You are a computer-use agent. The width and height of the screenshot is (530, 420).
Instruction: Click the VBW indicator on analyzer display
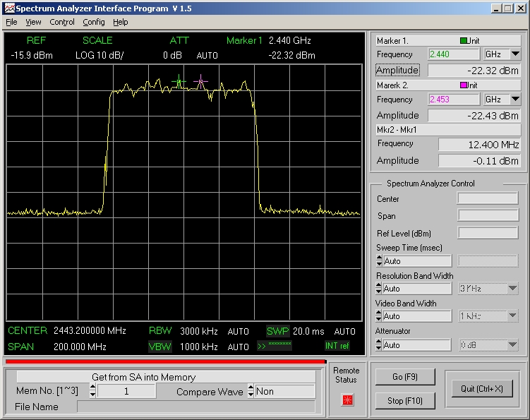click(x=159, y=347)
